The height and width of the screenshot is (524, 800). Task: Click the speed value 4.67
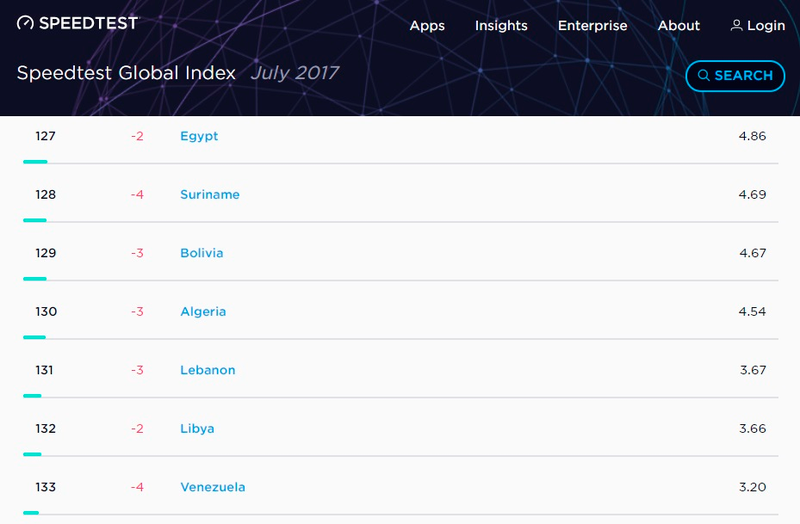753,253
